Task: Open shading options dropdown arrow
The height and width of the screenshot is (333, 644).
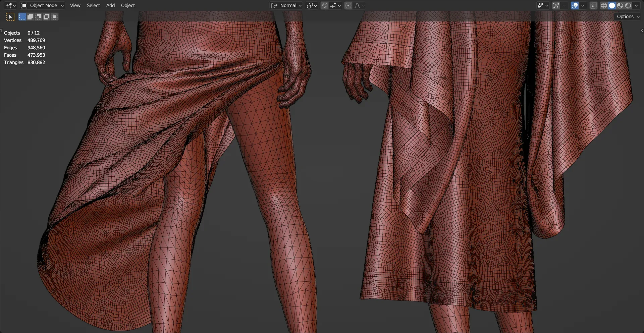Action: point(636,5)
